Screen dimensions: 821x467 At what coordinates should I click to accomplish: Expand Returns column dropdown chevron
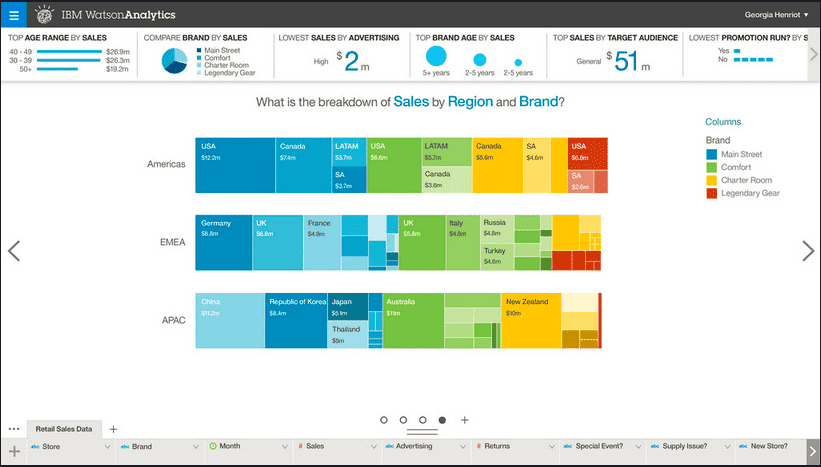click(551, 447)
